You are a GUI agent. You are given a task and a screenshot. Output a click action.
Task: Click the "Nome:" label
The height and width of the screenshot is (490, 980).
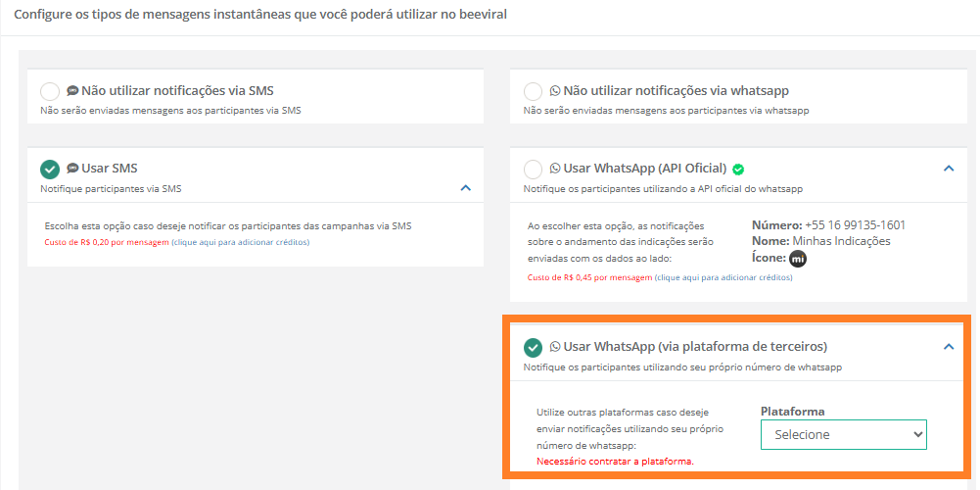pyautogui.click(x=770, y=241)
